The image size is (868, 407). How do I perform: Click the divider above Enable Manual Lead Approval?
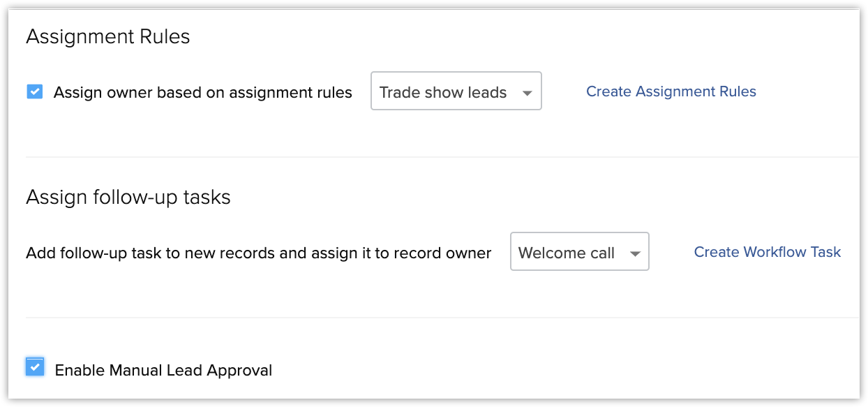point(440,318)
